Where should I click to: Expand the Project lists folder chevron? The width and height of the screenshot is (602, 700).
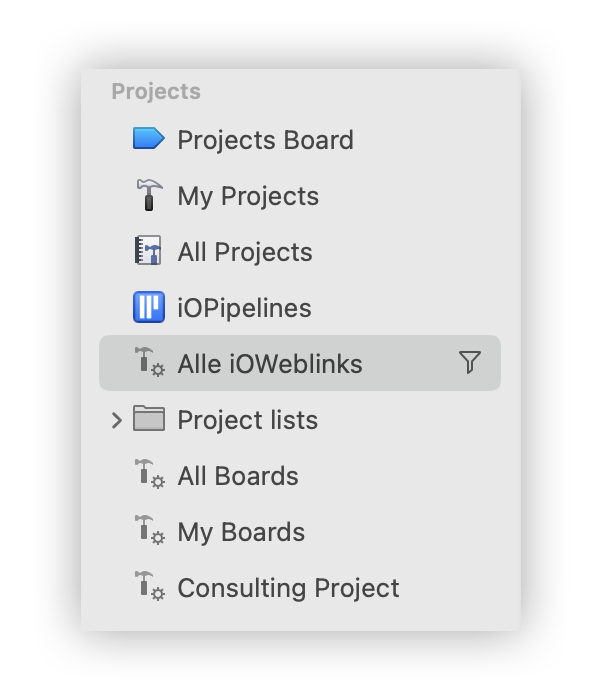(117, 421)
